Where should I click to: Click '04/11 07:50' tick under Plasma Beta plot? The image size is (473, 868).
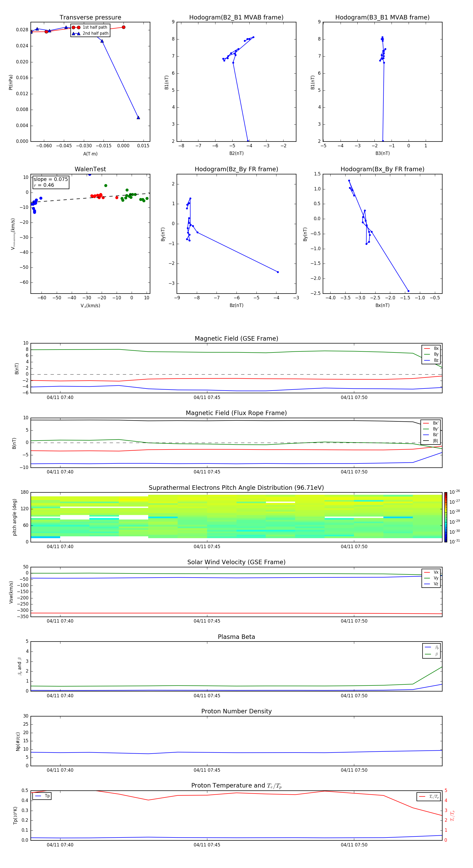pos(354,696)
